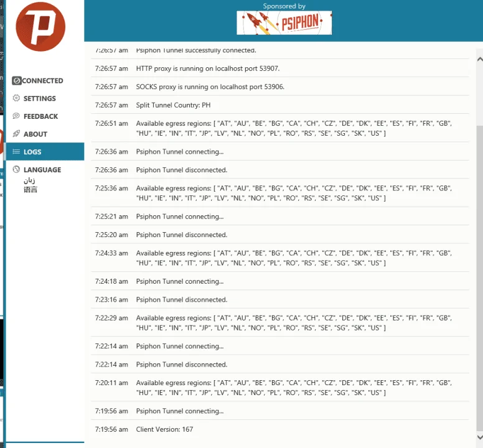Click the Client Version: 167 entry

coord(279,429)
